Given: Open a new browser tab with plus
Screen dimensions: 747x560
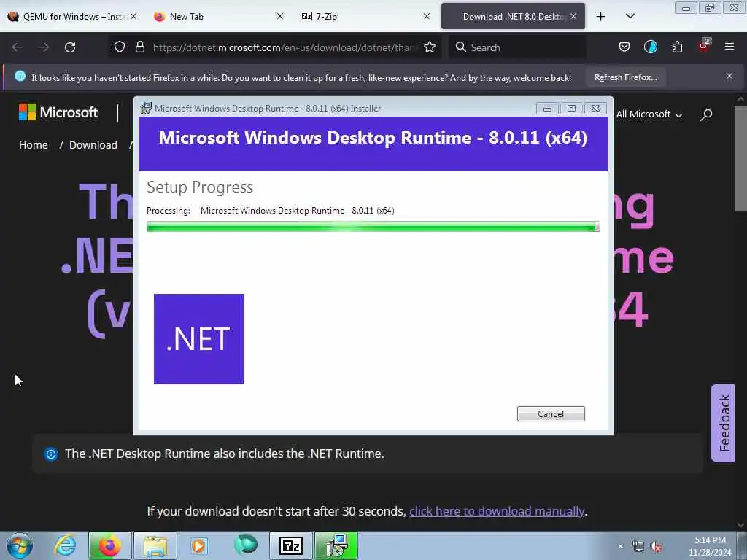Looking at the screenshot, I should tap(601, 17).
